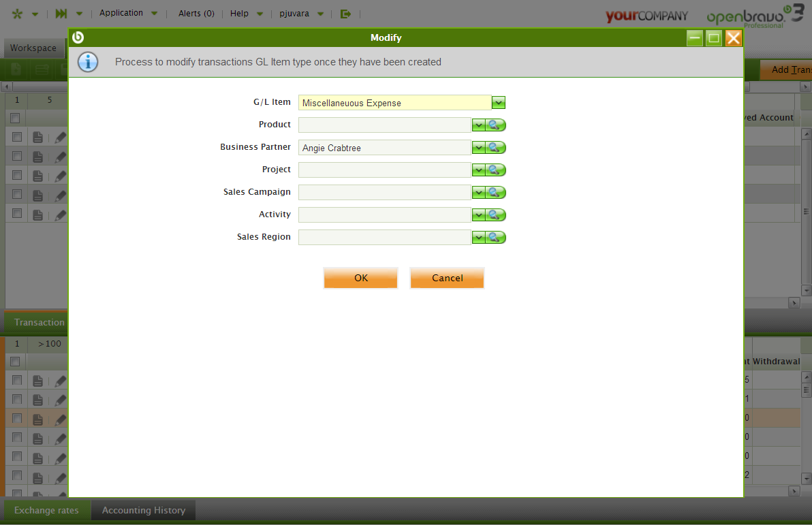
Task: Click the grid view toolbar icon behind dialog
Action: (42, 69)
